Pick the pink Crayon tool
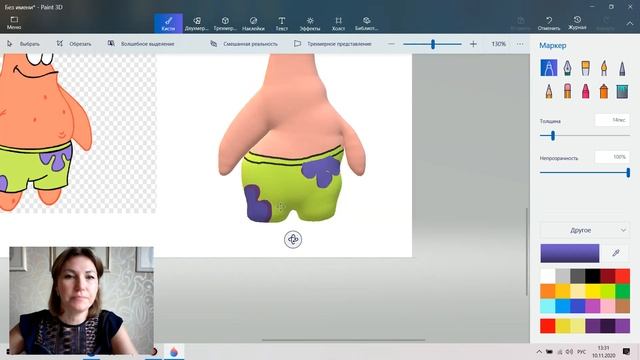The image size is (640, 360). [585, 91]
